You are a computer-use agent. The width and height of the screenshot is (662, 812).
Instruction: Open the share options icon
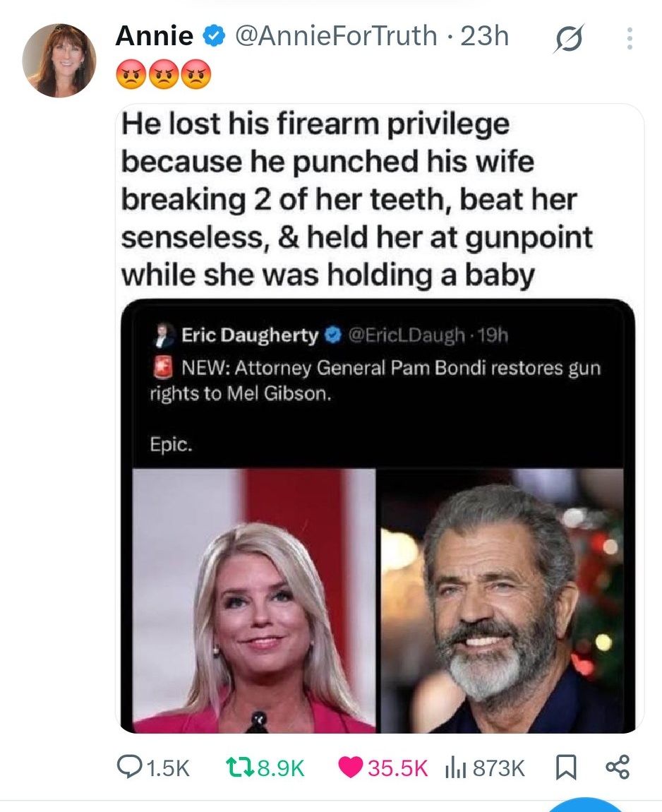pos(617,768)
